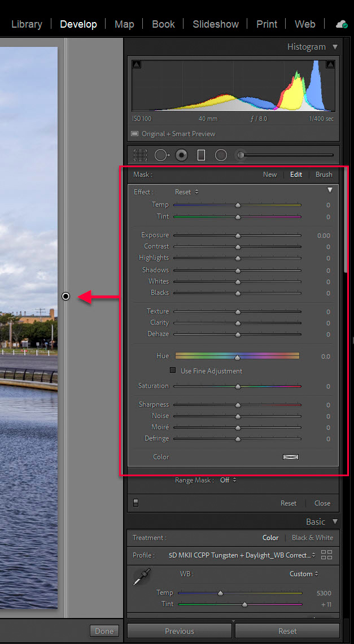354x644 pixels.
Task: Click the Basic Temp slider at 5300
Action: (x=221, y=593)
